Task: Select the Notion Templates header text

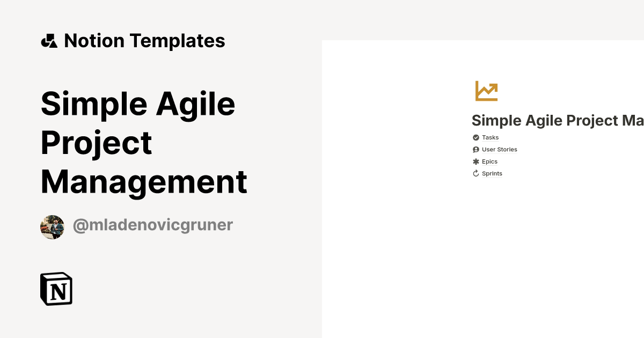Action: click(x=144, y=40)
